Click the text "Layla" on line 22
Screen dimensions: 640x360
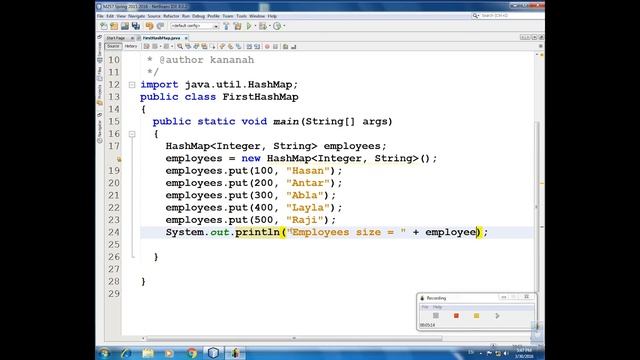tap(308, 207)
